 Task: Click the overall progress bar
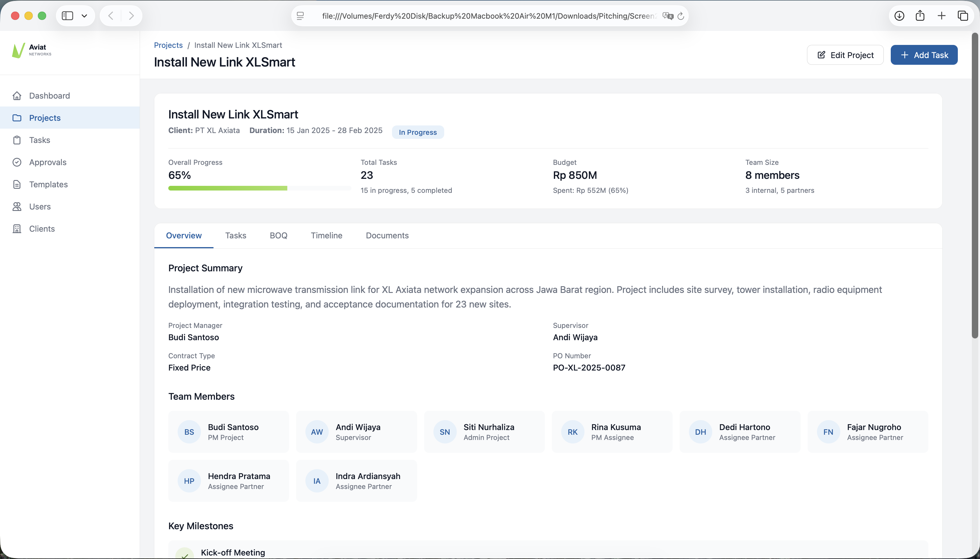[x=259, y=188]
